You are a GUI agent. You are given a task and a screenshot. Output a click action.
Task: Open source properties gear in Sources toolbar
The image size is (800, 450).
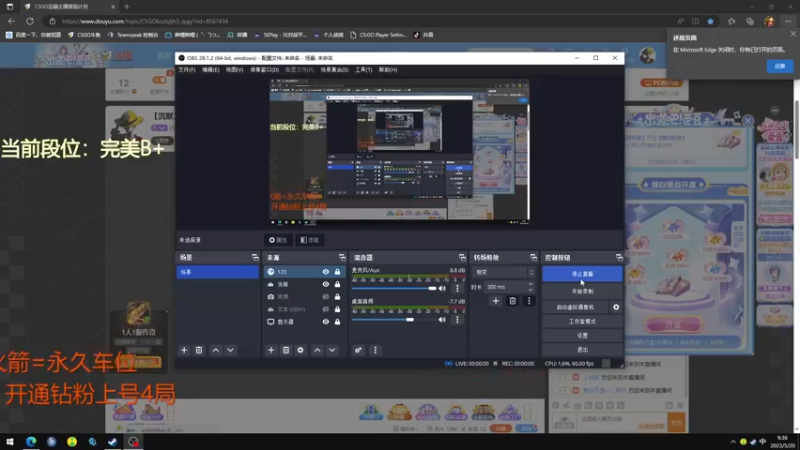tap(301, 350)
